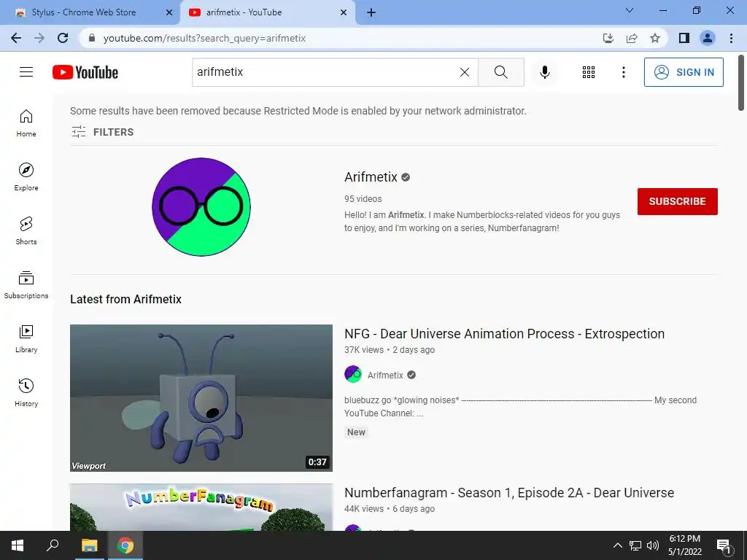747x560 pixels.
Task: Open a new browser tab
Action: pyautogui.click(x=371, y=13)
